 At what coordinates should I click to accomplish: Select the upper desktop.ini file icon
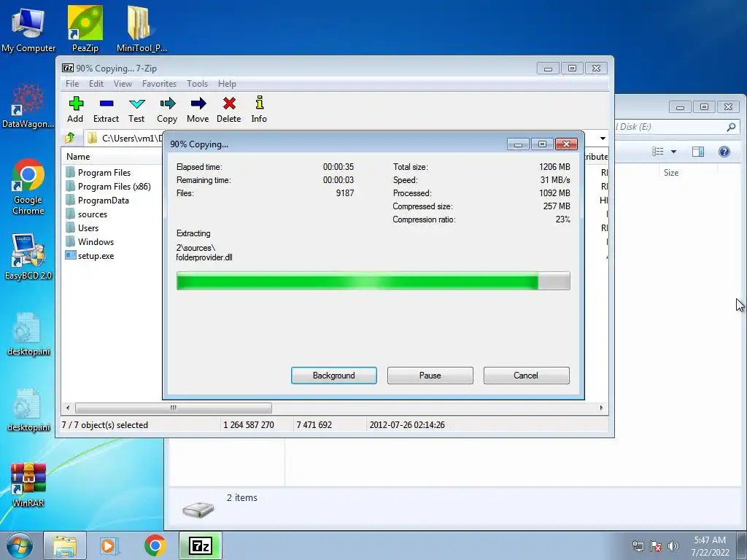point(28,334)
